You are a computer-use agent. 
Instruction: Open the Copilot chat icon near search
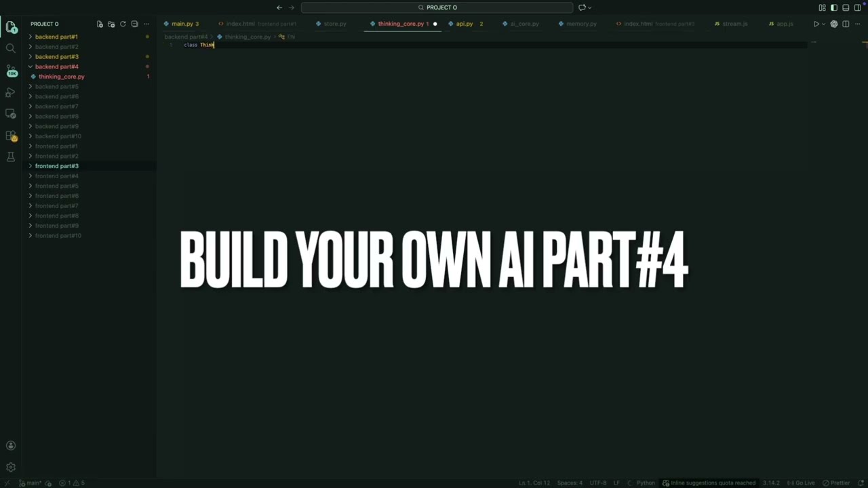tap(582, 7)
